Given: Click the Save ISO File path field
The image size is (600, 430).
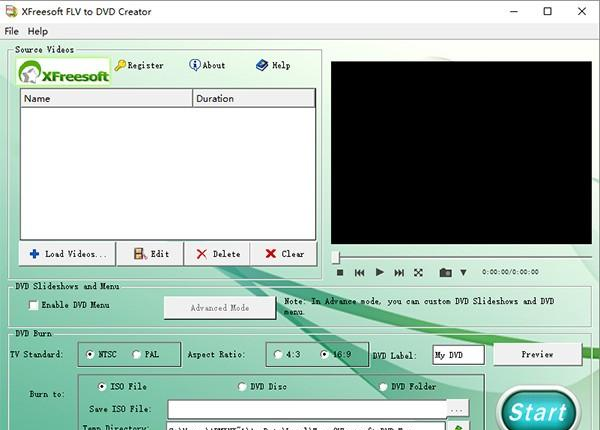Looking at the screenshot, I should click(x=307, y=409).
